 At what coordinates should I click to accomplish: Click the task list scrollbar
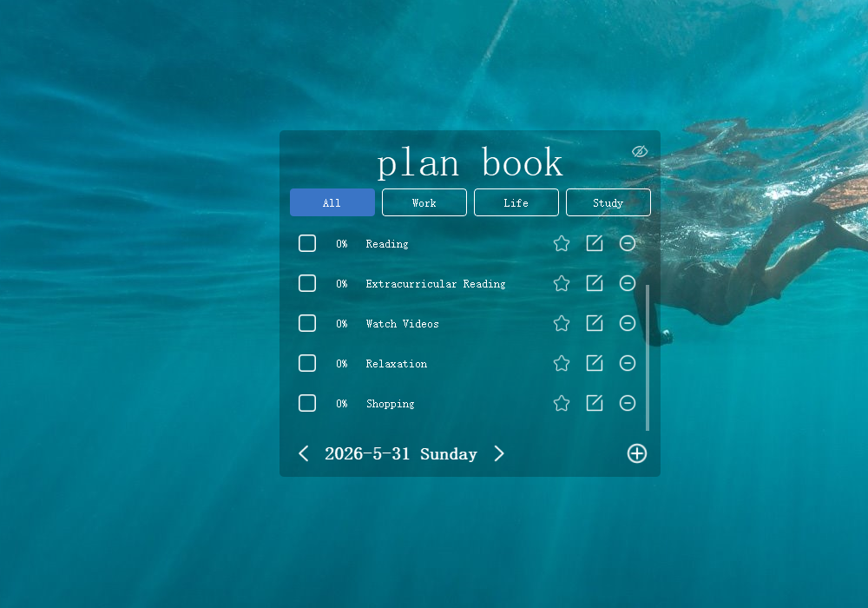(x=648, y=358)
